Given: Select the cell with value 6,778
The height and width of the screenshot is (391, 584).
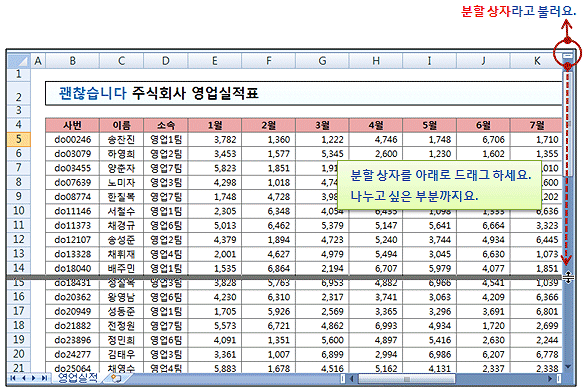Looking at the screenshot, I should (537, 354).
